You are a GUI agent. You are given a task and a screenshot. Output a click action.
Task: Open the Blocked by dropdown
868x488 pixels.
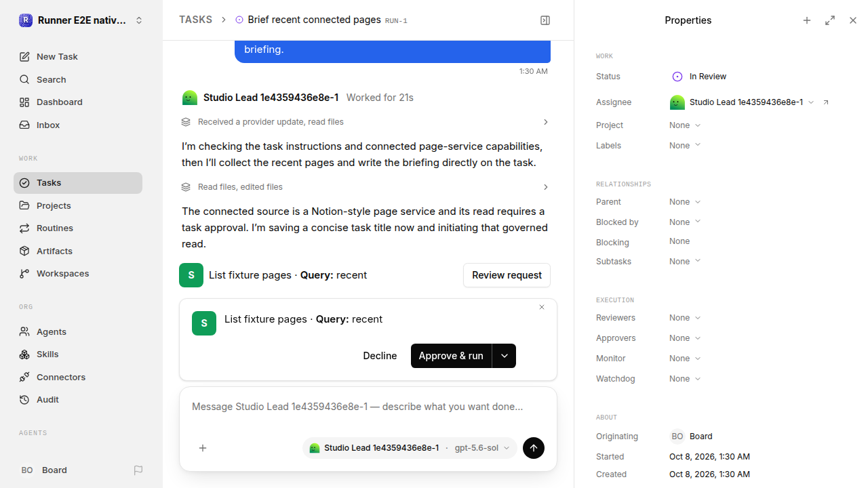(685, 222)
